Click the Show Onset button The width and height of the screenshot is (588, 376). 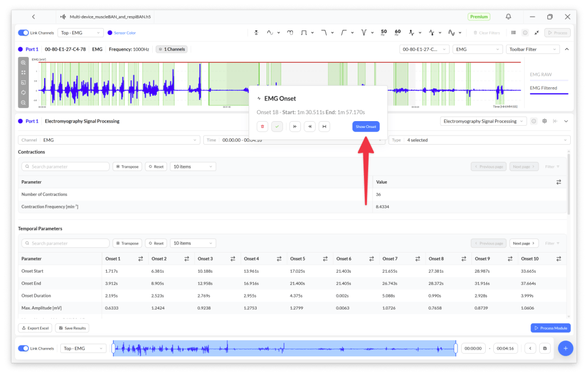366,126
